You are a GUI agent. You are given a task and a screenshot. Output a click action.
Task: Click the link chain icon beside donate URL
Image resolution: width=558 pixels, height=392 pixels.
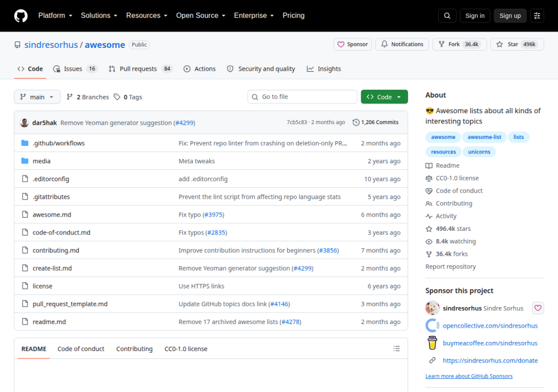(432, 360)
